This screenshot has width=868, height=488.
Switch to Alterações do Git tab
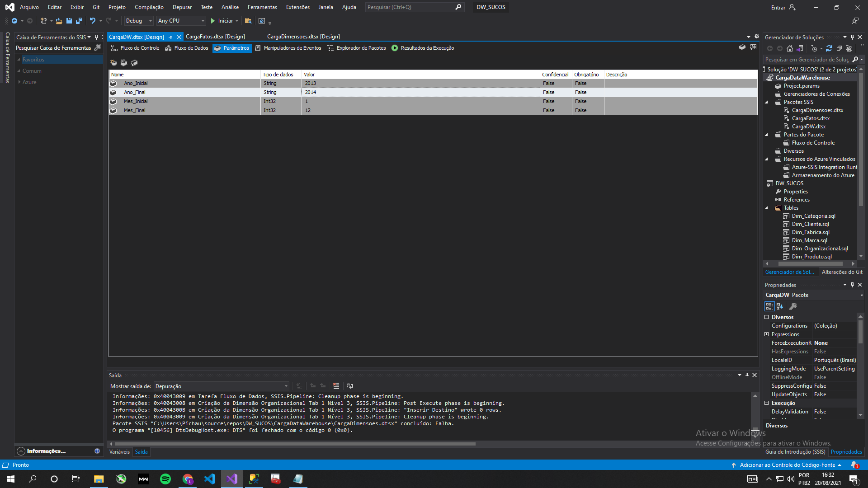(x=842, y=272)
